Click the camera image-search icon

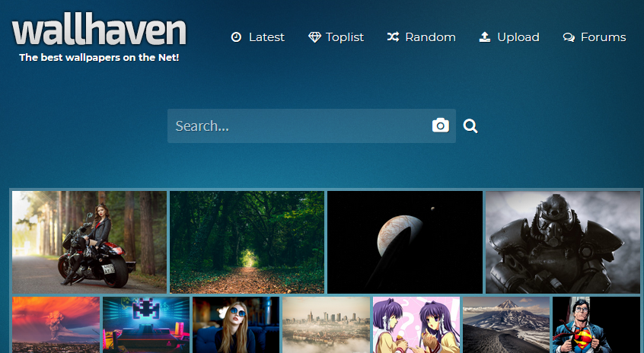[x=440, y=126]
